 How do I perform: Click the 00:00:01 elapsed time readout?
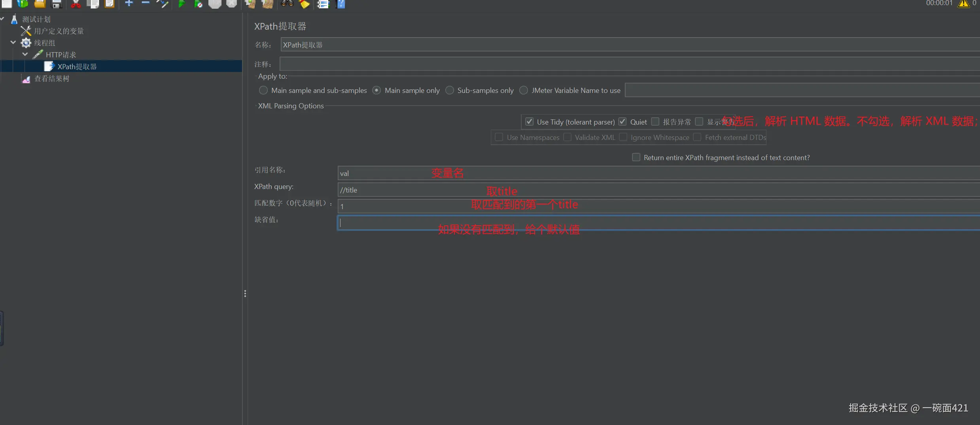click(939, 3)
